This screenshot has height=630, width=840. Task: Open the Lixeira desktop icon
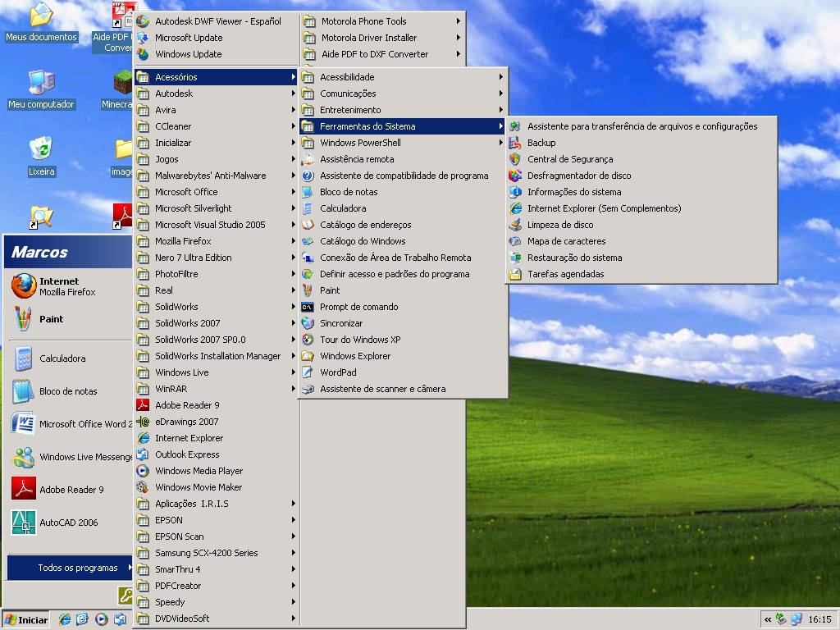pyautogui.click(x=41, y=157)
